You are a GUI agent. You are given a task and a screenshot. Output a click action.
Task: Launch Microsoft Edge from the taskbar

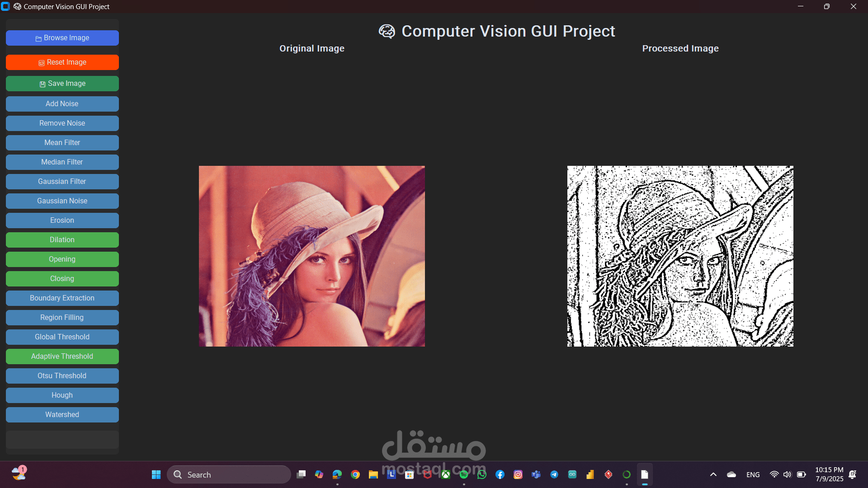coord(337,474)
